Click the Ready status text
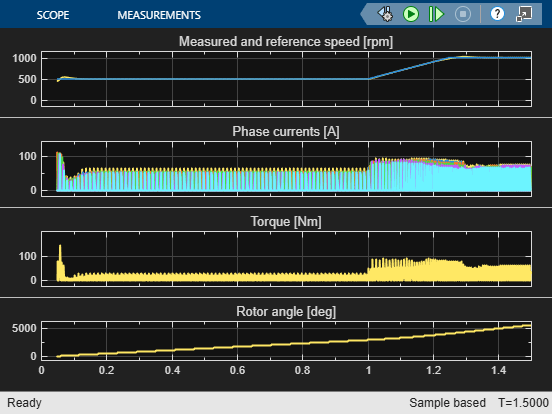552x414 pixels. coord(24,403)
